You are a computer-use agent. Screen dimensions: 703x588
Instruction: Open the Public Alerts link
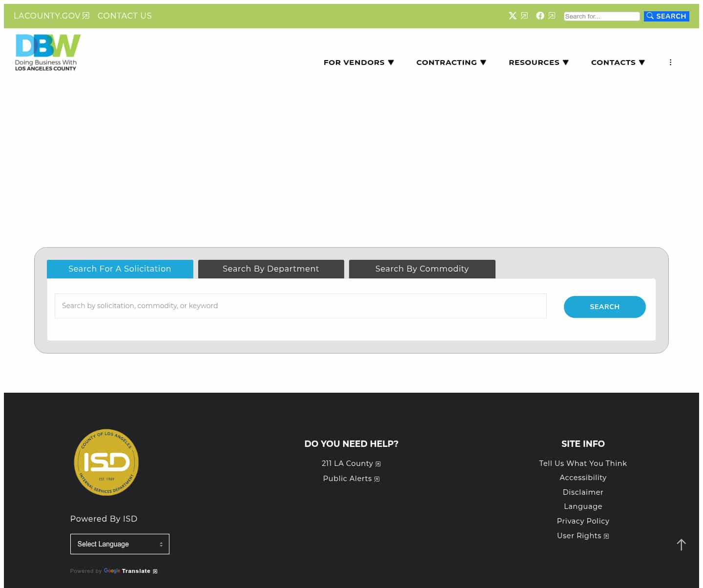click(x=351, y=479)
